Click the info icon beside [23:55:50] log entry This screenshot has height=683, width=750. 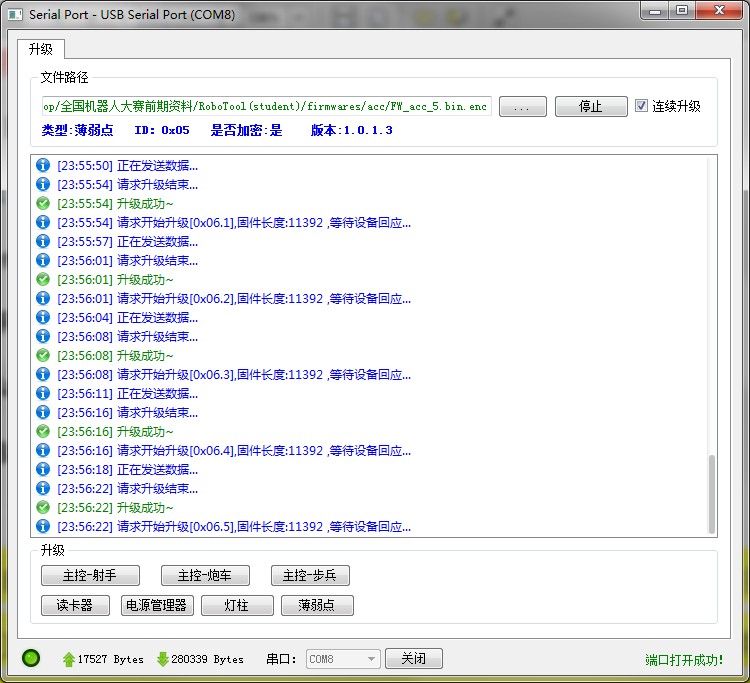tap(43, 165)
